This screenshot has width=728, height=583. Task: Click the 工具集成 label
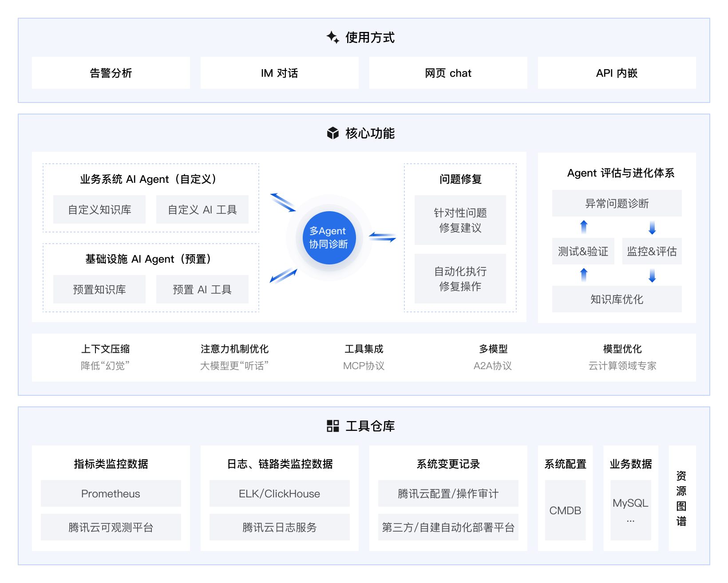tap(364, 349)
